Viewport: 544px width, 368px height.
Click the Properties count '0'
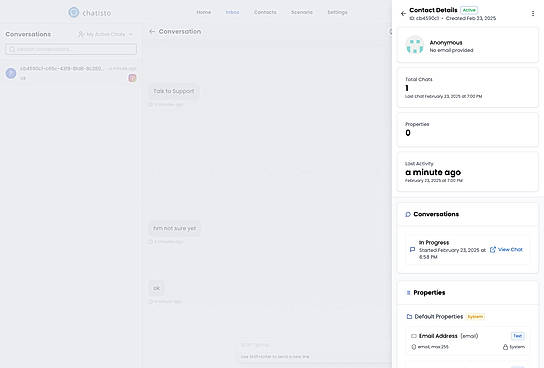click(x=408, y=133)
